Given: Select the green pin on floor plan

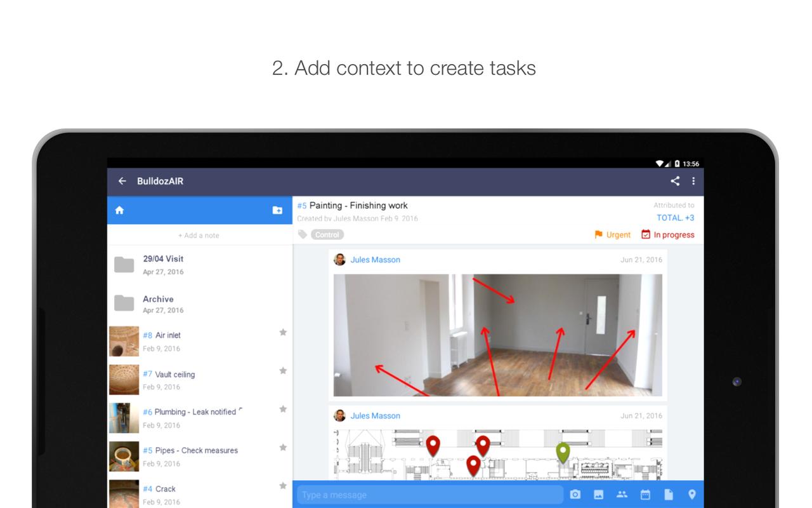Looking at the screenshot, I should [563, 453].
